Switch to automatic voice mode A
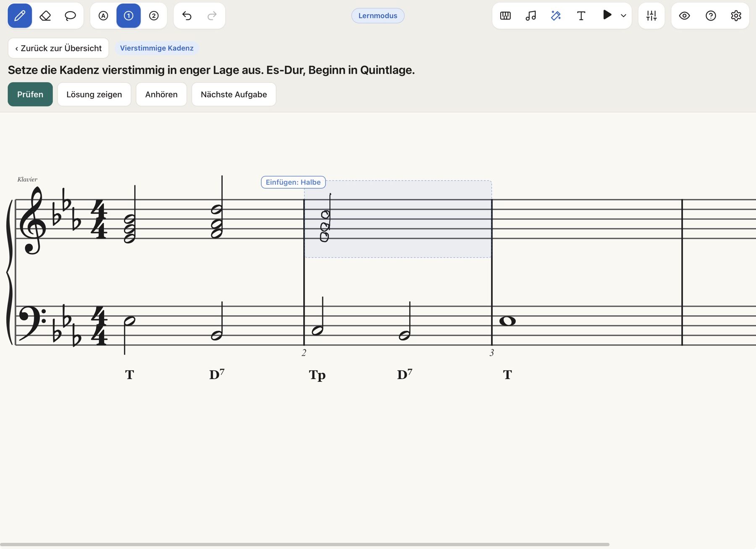Viewport: 756px width, 549px height. click(x=103, y=16)
